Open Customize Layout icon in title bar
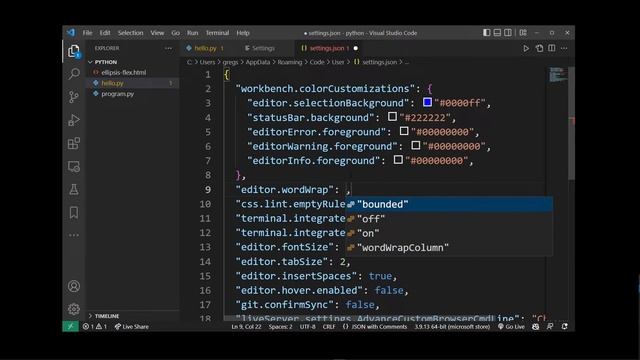The width and height of the screenshot is (640, 360). pyautogui.click(x=523, y=33)
